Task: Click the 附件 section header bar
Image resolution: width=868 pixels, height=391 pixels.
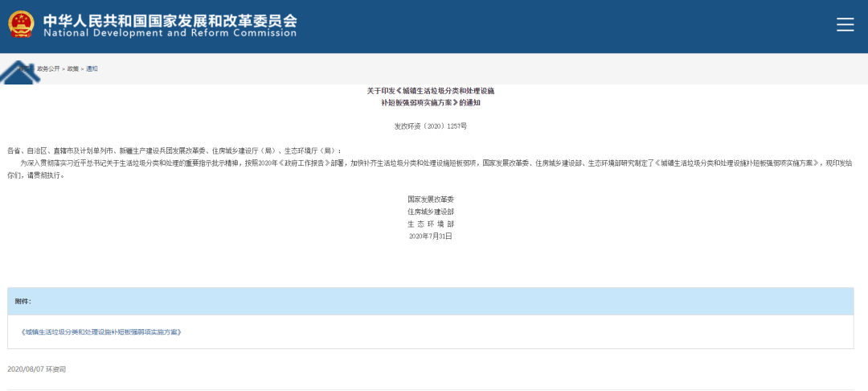Action: coord(430,301)
